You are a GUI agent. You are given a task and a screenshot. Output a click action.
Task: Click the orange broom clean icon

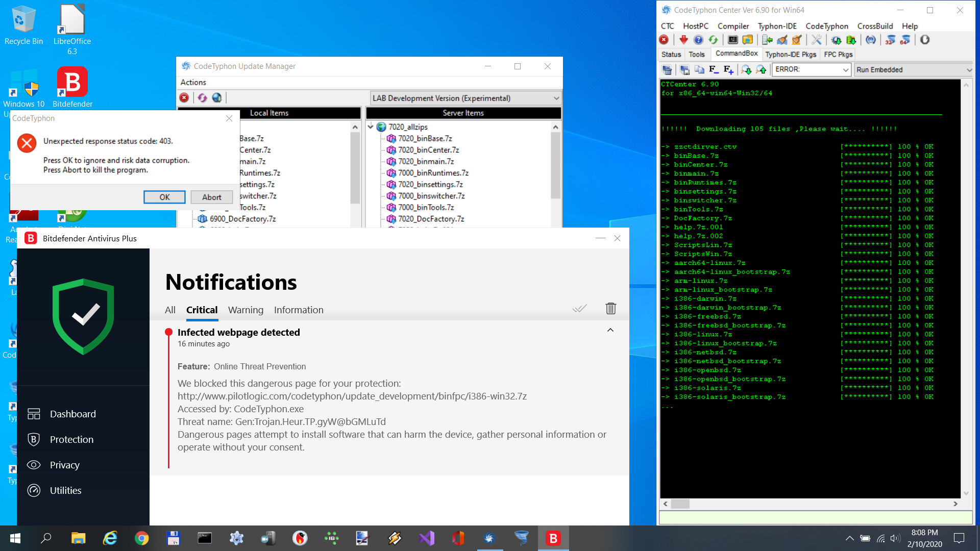(x=797, y=40)
